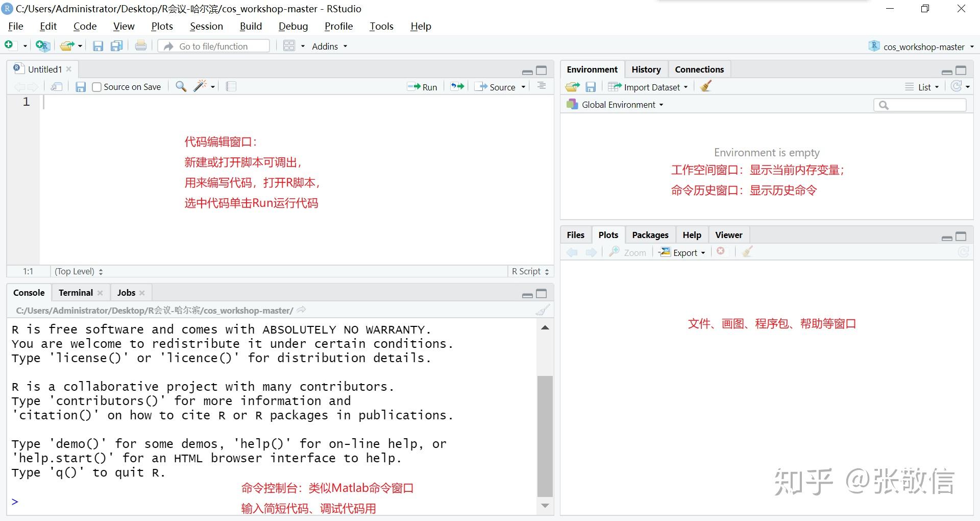Click the Run button
980x521 pixels.
[x=422, y=86]
